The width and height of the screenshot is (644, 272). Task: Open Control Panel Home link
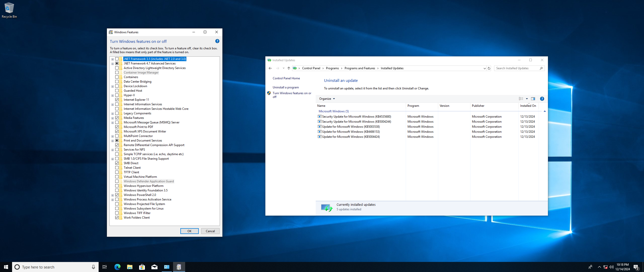point(286,78)
